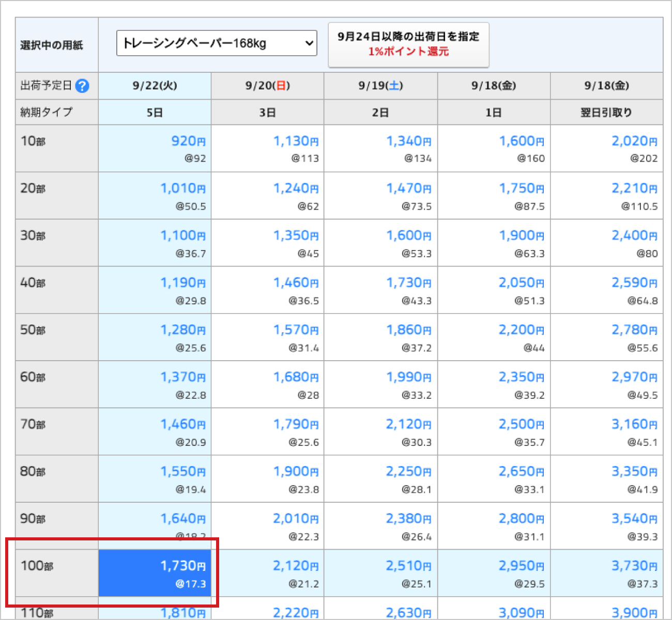Select the 2,800円 price for 90部
This screenshot has width=672, height=620.
(494, 526)
